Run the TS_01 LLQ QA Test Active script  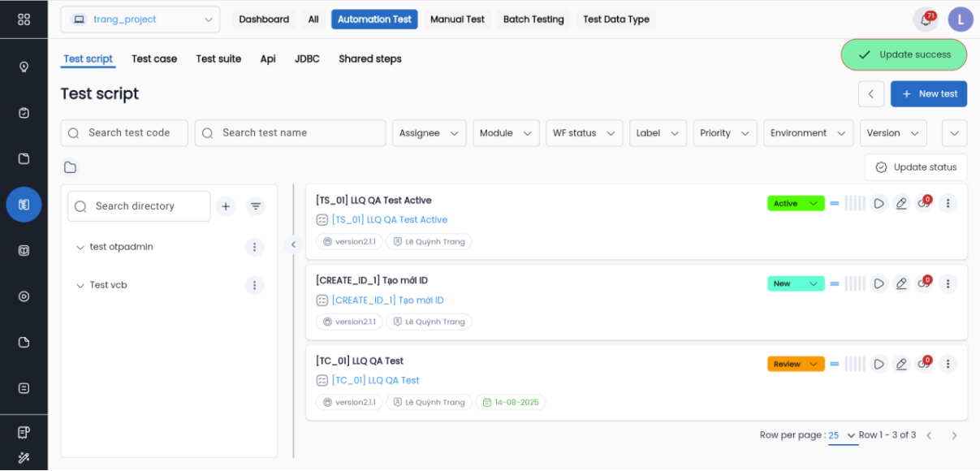879,204
